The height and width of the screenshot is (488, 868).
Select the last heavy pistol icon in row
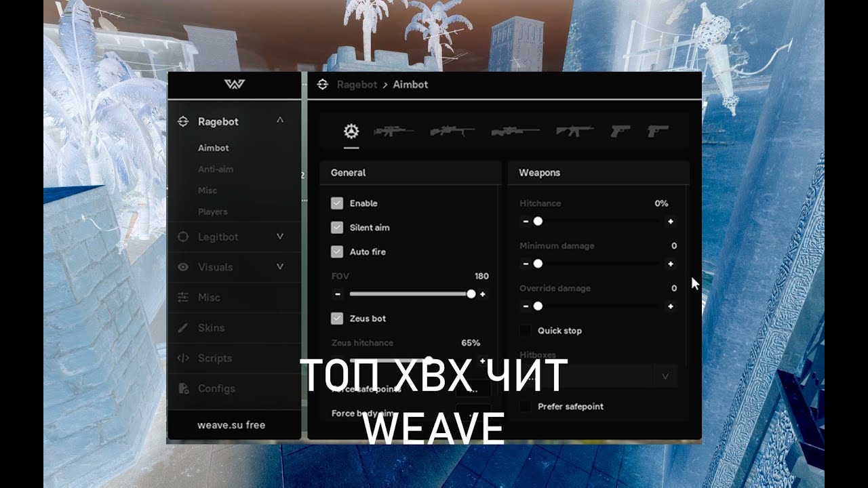pos(658,131)
